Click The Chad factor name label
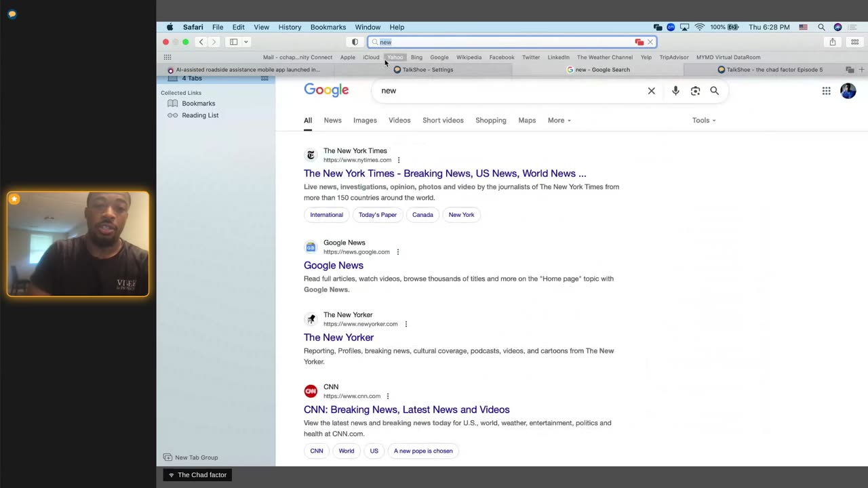Screen dimensions: 868x488 click(x=198, y=475)
